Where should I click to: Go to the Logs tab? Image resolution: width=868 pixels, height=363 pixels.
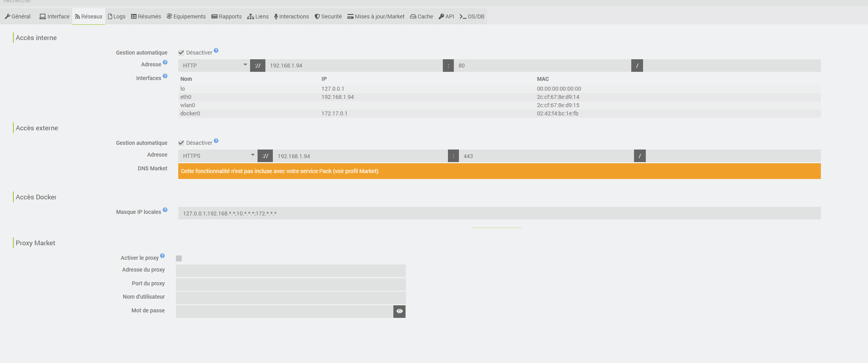117,16
